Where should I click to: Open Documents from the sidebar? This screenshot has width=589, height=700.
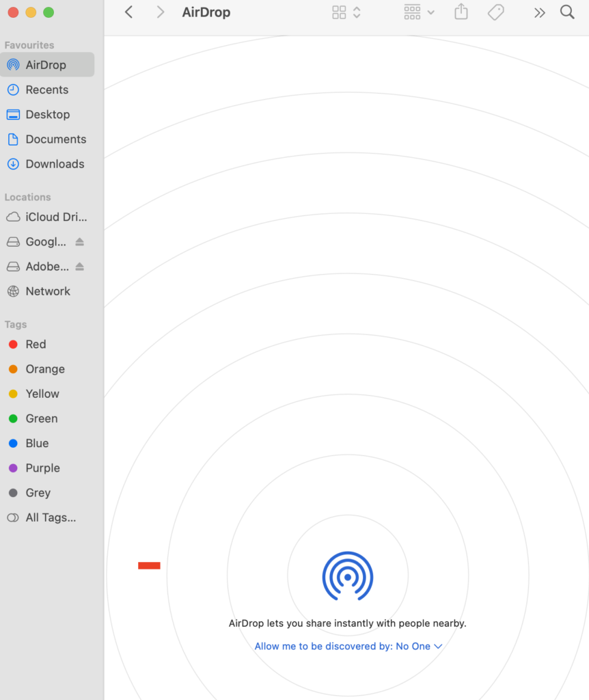click(55, 139)
